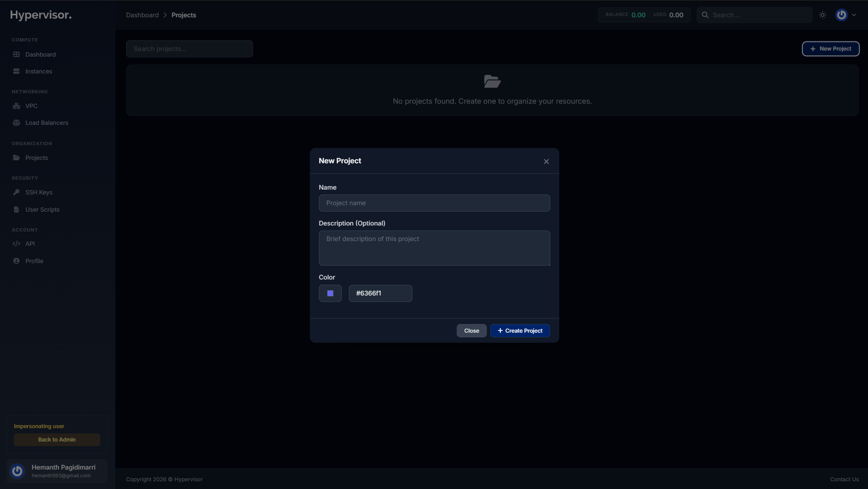Click the folder icon above empty projects message
868x489 pixels.
(x=492, y=81)
